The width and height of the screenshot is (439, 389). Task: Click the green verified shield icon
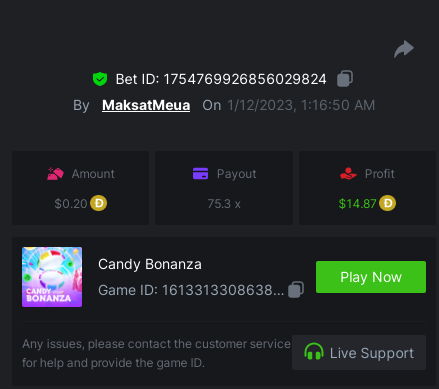[x=100, y=79]
